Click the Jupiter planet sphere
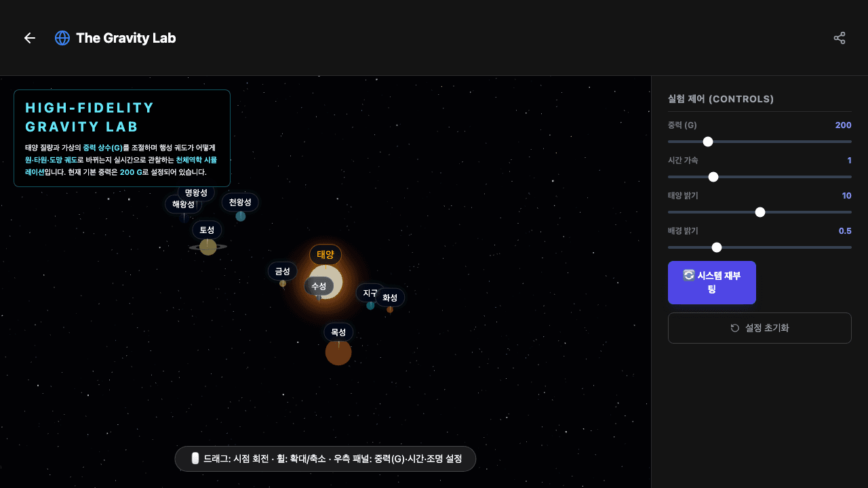Screen dimensions: 868x488 [338, 353]
